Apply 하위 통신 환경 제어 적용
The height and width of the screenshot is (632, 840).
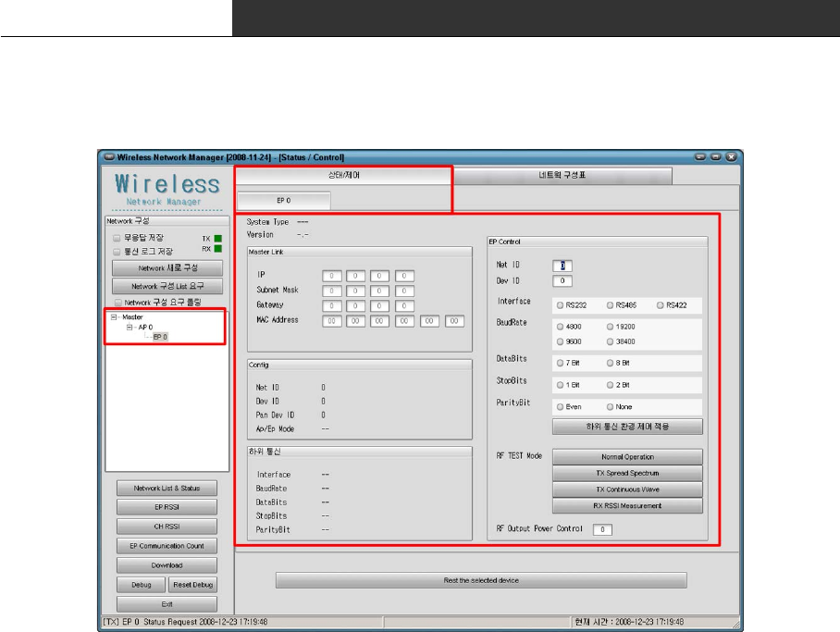(627, 427)
